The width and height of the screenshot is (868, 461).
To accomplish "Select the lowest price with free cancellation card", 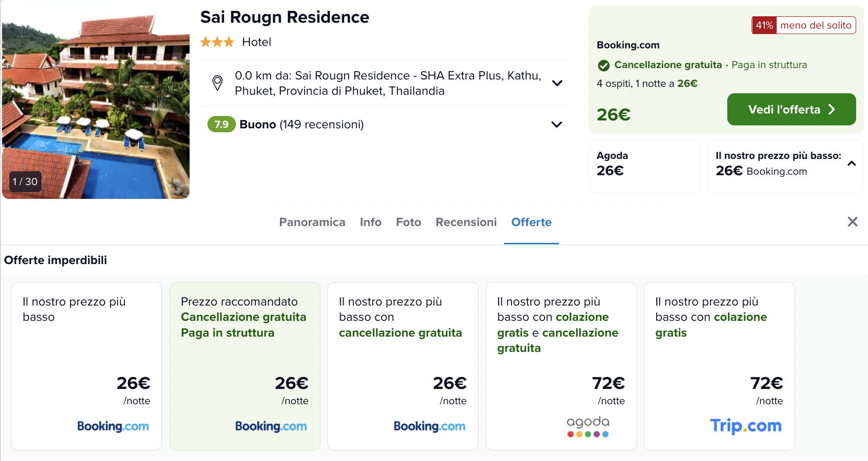I will click(x=402, y=366).
